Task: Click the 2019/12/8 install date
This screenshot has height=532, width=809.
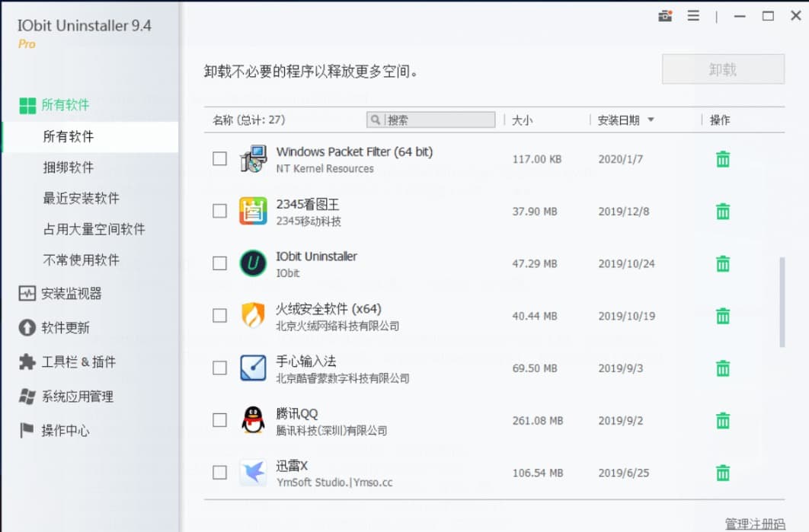Action: click(624, 212)
